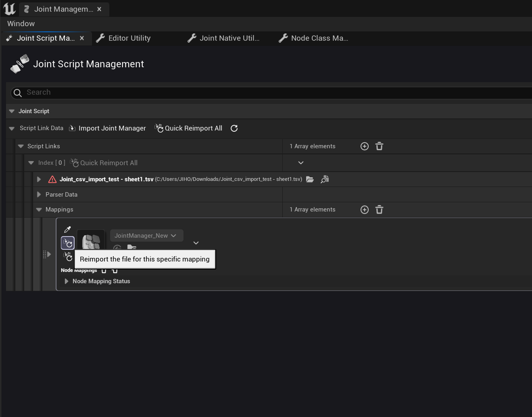Open the Index [0] options chevron dropdown

coord(300,163)
